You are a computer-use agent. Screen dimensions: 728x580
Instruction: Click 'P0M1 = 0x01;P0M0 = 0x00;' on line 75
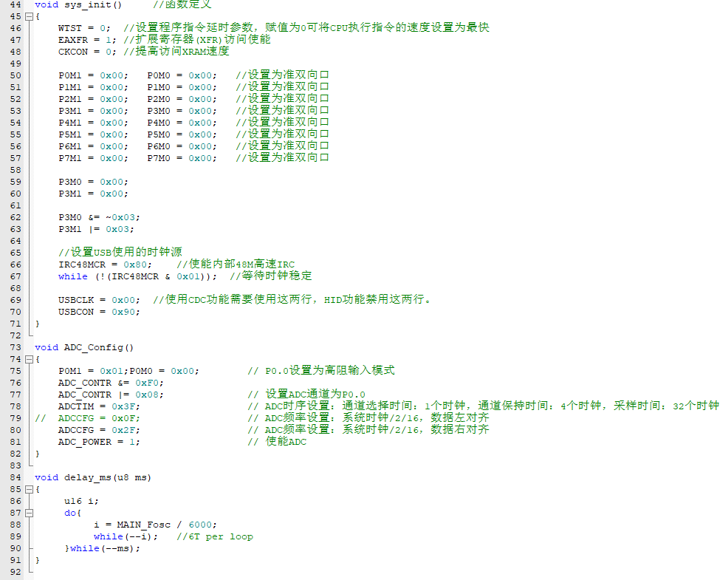[128, 372]
